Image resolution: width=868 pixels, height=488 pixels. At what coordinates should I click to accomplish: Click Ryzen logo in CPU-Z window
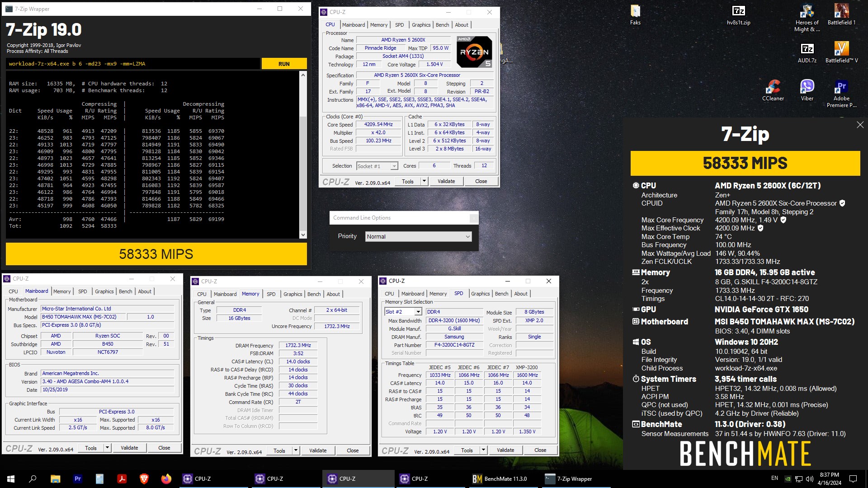coord(474,52)
